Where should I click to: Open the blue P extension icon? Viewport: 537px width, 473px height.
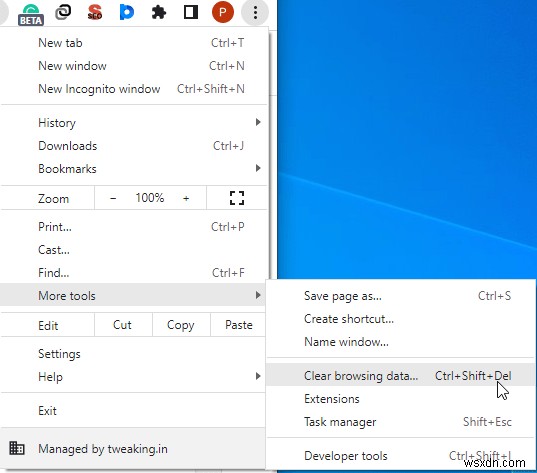click(126, 12)
